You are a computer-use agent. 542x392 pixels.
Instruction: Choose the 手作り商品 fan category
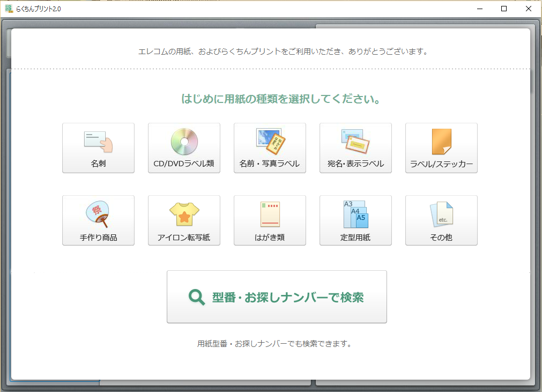(x=98, y=220)
